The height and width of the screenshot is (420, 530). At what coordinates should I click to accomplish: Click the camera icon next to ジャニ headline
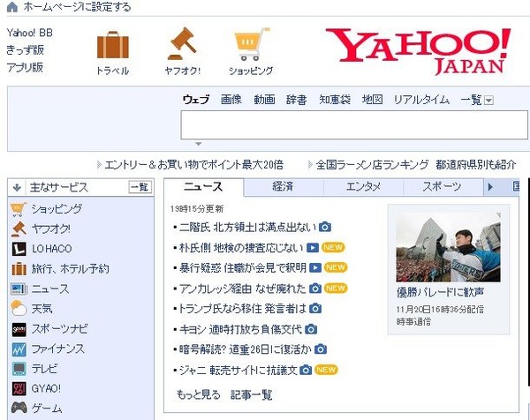pos(306,370)
